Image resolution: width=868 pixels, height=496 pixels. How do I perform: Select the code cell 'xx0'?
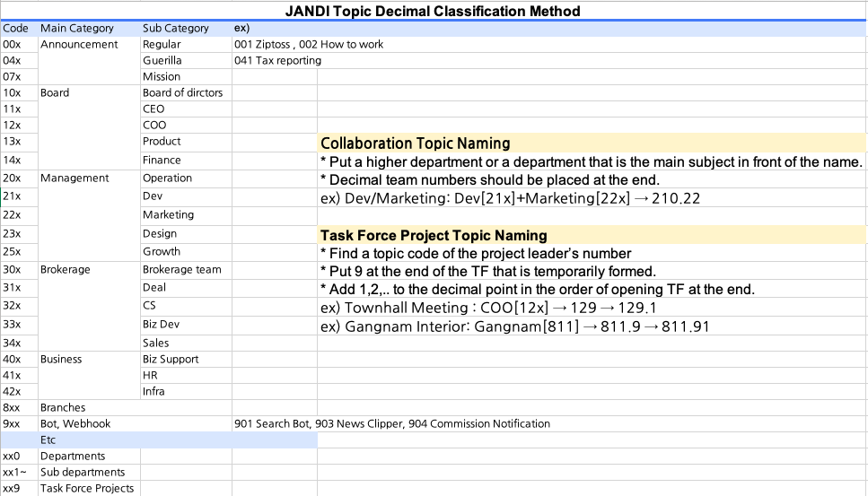point(20,456)
